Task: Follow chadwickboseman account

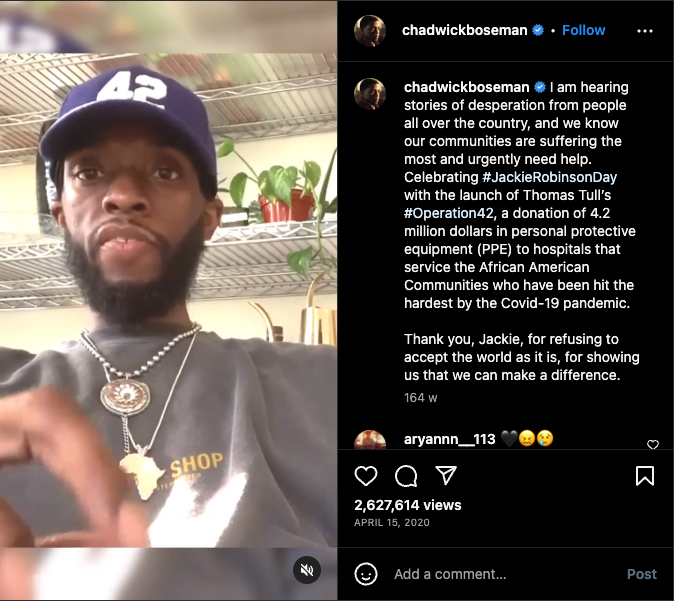Action: point(583,30)
